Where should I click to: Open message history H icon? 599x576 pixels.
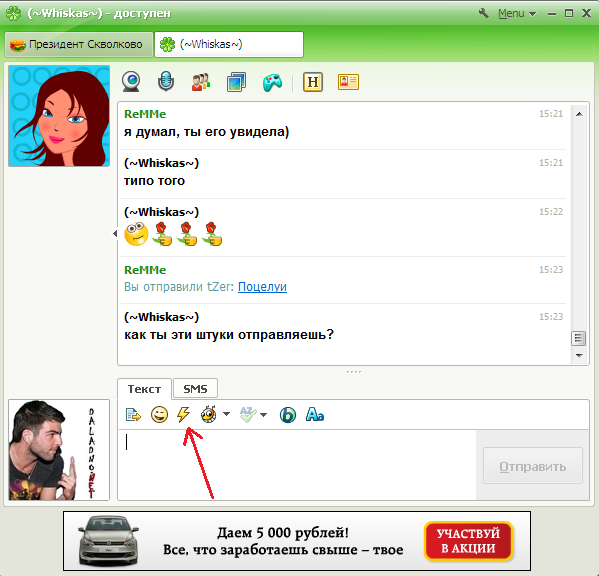click(x=313, y=82)
